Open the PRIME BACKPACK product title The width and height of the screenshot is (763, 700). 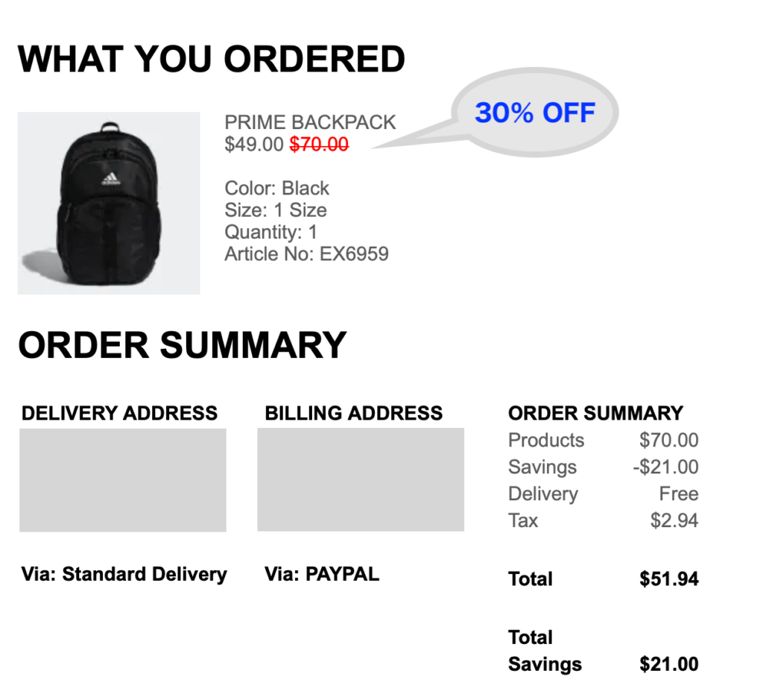coord(310,122)
